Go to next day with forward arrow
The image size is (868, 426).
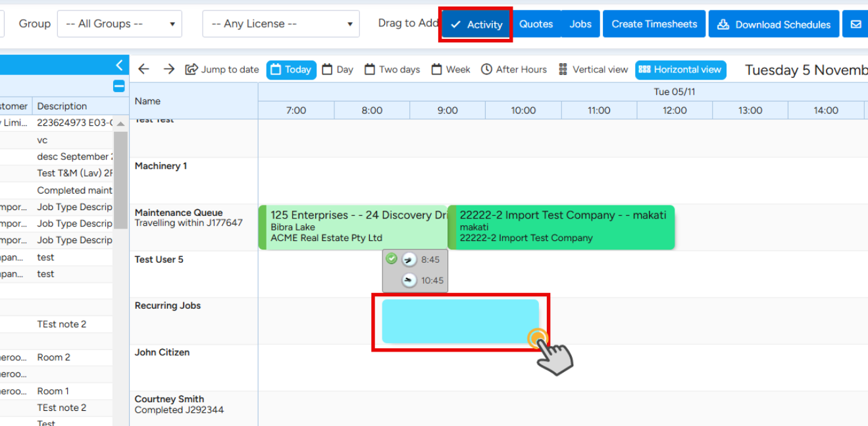168,69
